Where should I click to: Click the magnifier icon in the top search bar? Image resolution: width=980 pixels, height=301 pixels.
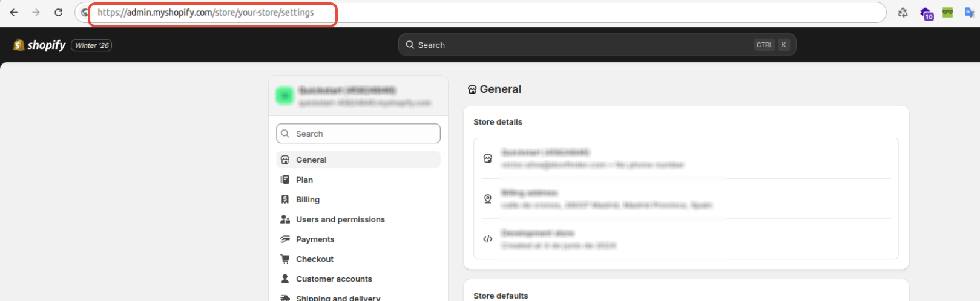point(410,45)
